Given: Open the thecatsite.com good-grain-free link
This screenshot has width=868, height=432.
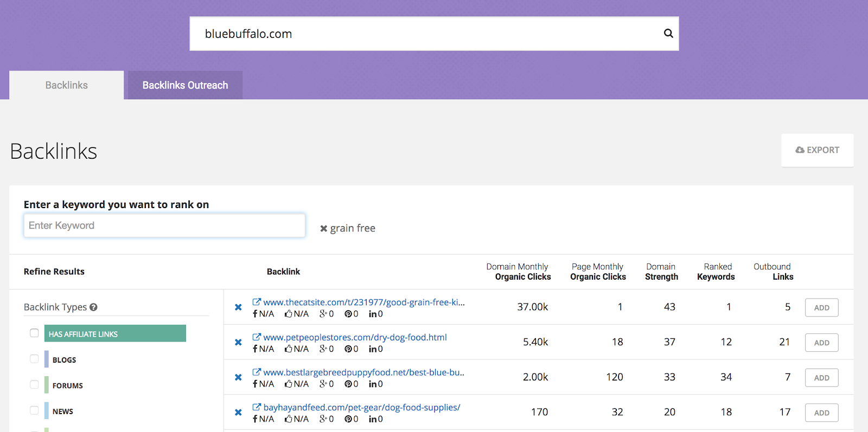Looking at the screenshot, I should click(364, 302).
